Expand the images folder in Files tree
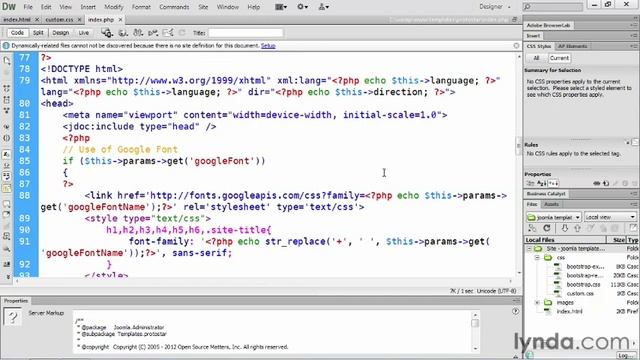 (537, 302)
